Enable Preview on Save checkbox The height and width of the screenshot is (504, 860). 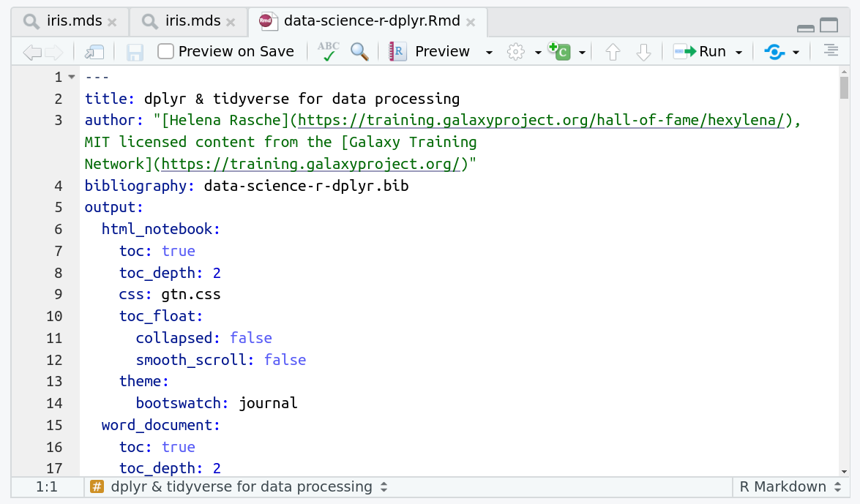point(165,51)
